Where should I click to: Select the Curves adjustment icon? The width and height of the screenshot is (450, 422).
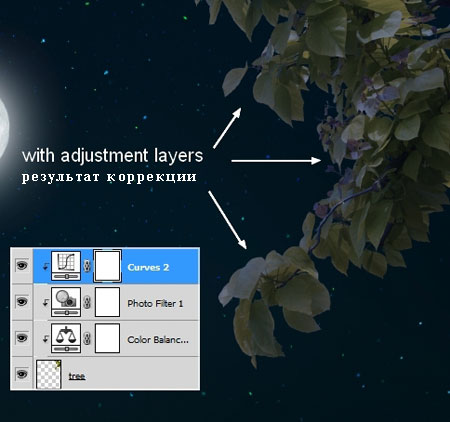pyautogui.click(x=66, y=266)
